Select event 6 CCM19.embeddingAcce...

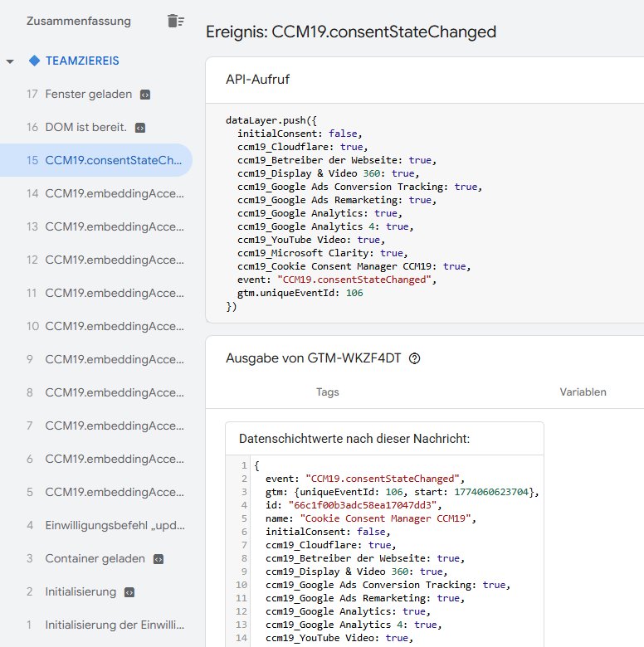tap(96, 459)
